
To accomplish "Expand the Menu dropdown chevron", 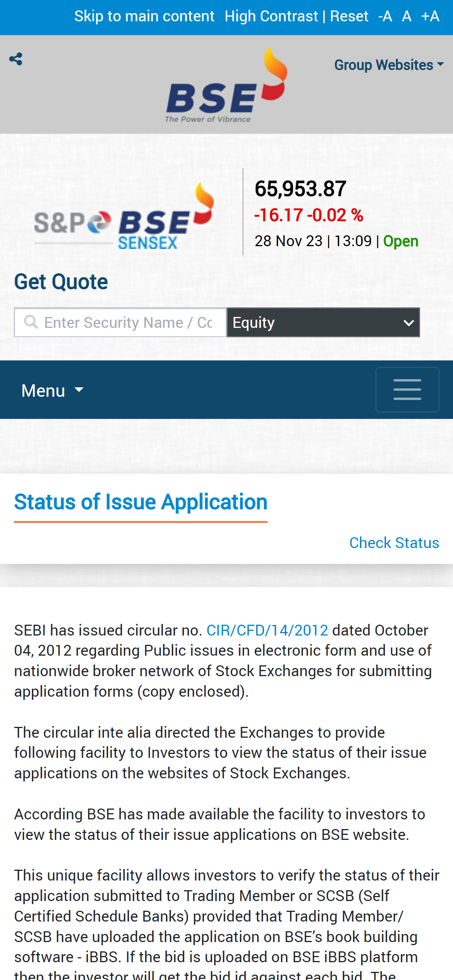I will tap(79, 390).
